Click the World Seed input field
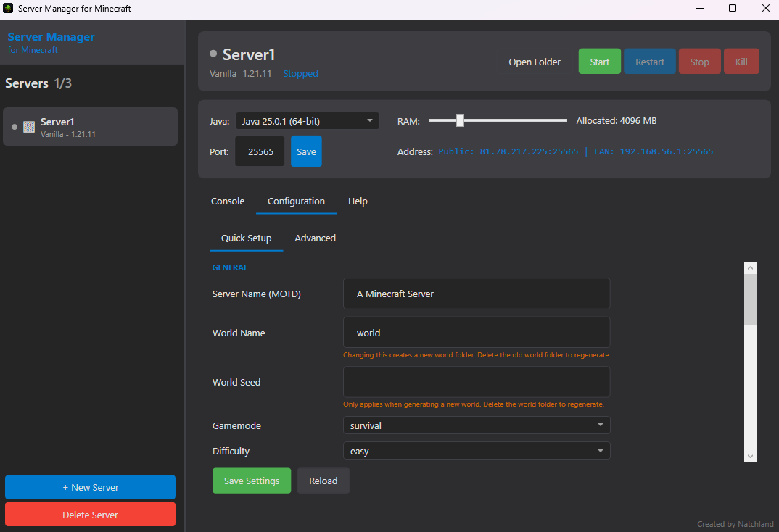 coord(476,382)
